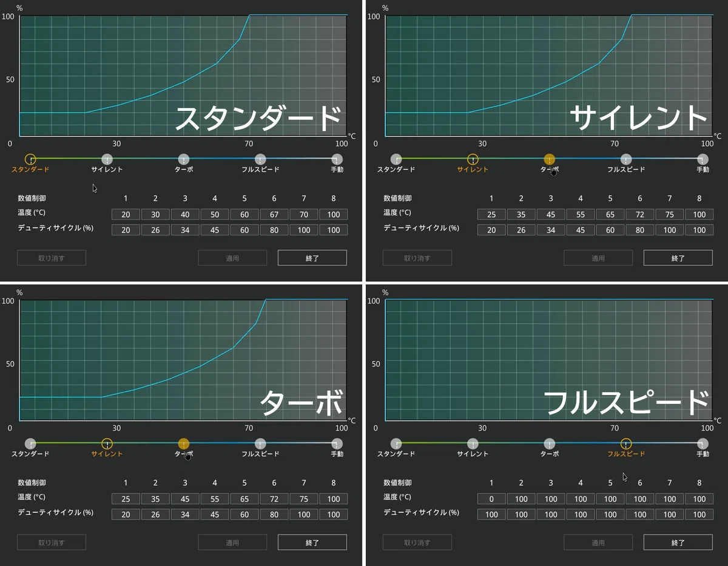Viewport: 728px width, 566px height.
Task: Select スタンダード preset in top-left panel
Action: coord(30,159)
